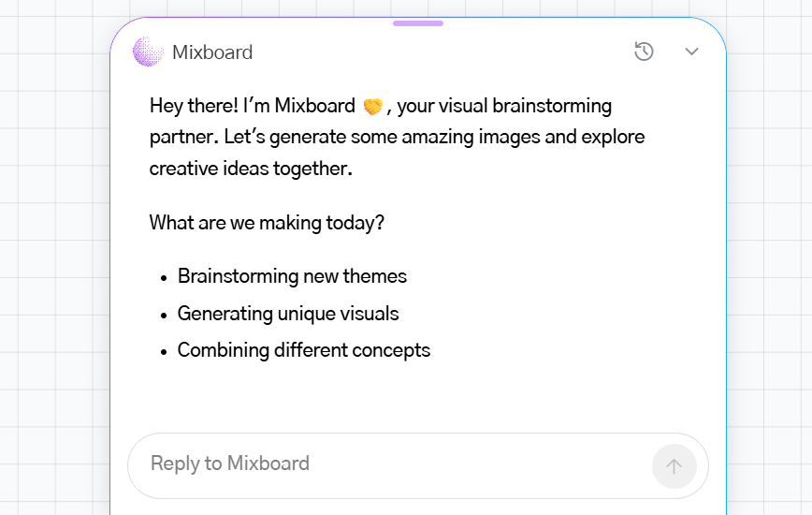812x515 pixels.
Task: Select the Brainstorming new themes suggestion
Action: (292, 276)
